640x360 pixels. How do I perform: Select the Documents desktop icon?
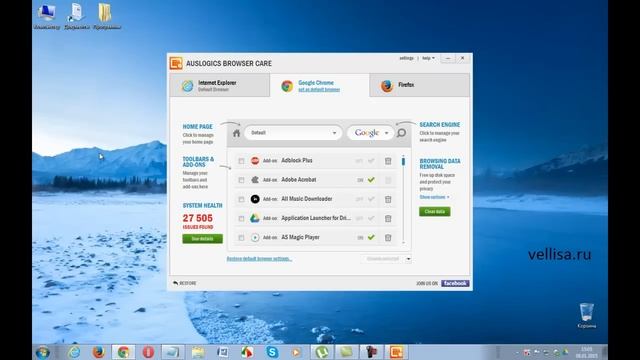[x=77, y=16]
